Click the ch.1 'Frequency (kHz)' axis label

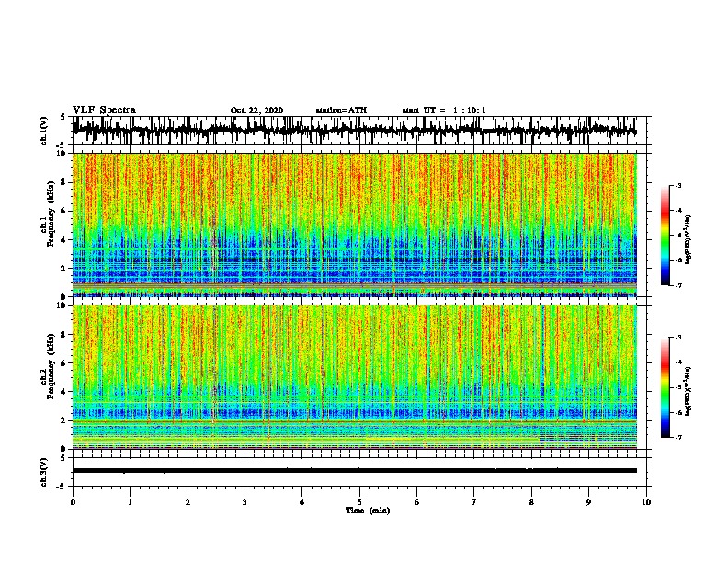click(x=51, y=214)
